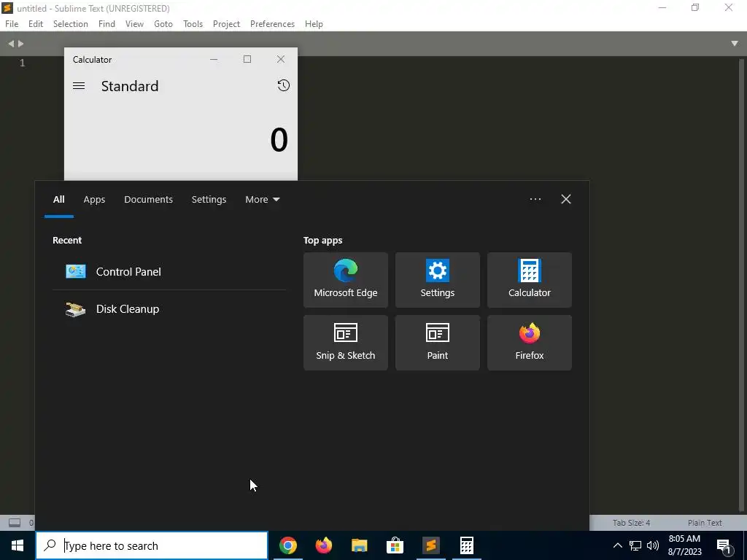Open Firefox from the taskbar
747x560 pixels.
323,545
